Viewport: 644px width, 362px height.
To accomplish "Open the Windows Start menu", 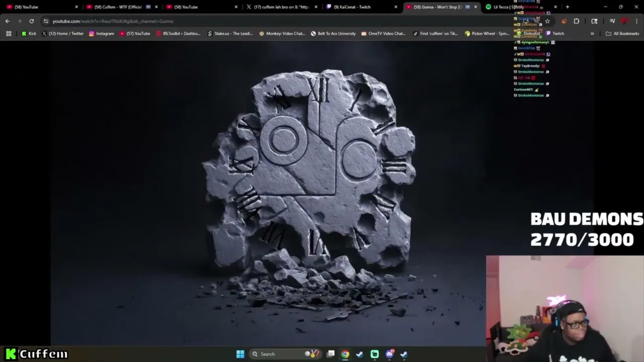I will coord(240,354).
